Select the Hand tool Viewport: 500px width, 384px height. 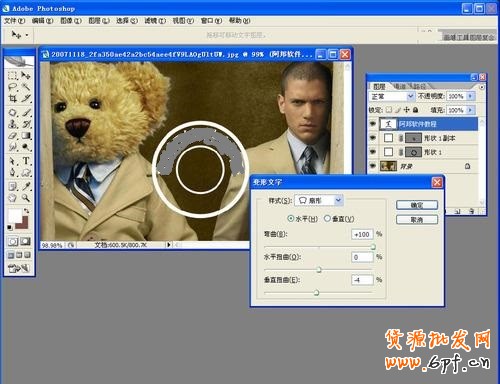(13, 198)
